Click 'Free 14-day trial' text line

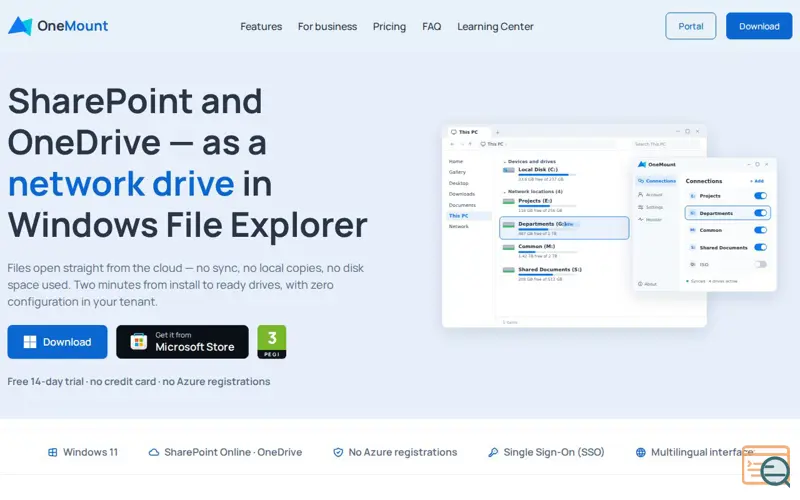click(139, 382)
